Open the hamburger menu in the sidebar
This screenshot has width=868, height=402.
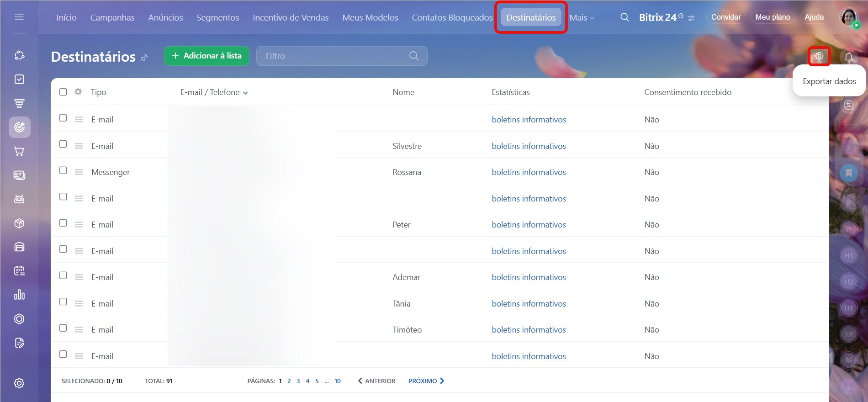point(19,17)
